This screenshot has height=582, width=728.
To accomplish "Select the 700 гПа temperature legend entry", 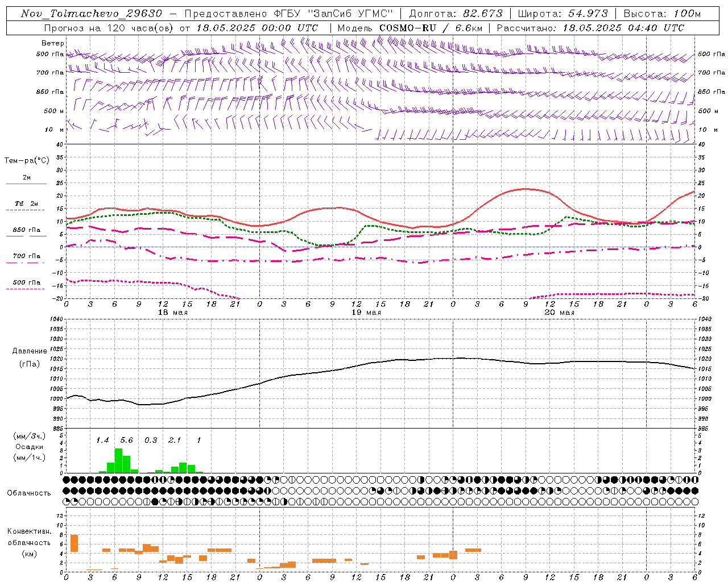I will (26, 256).
